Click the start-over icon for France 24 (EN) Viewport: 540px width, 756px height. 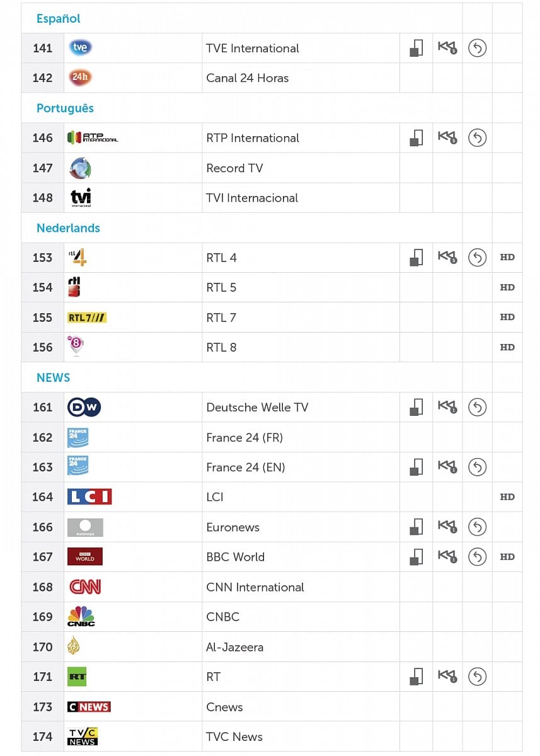tap(447, 467)
